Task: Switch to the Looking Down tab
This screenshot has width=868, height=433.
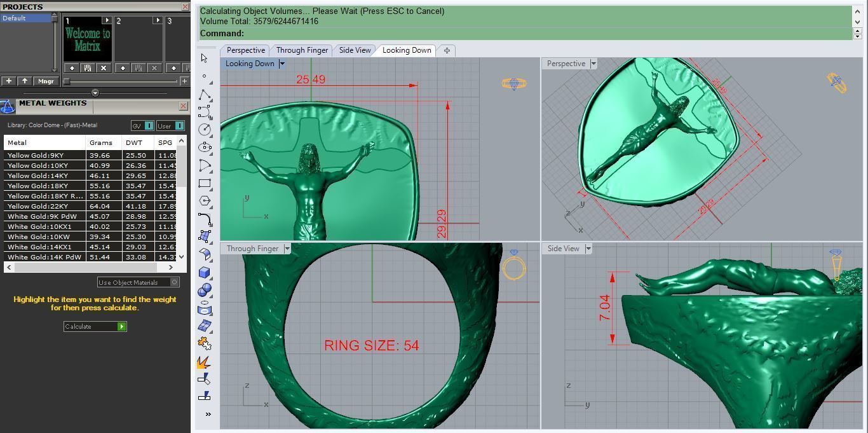Action: pyautogui.click(x=407, y=50)
